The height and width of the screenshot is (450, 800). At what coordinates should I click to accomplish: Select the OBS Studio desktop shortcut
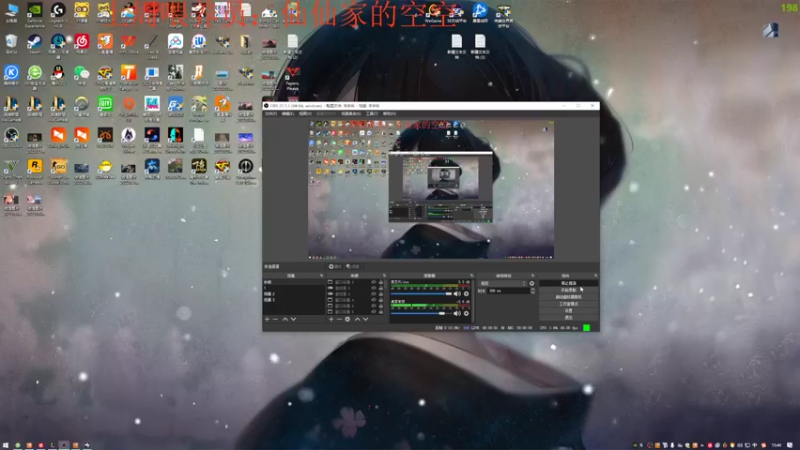tap(11, 137)
